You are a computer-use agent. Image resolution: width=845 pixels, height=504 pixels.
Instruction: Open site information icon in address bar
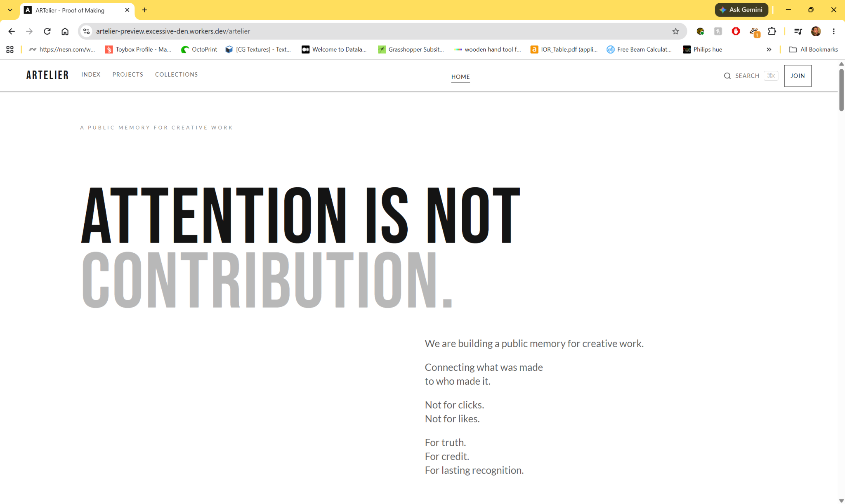pyautogui.click(x=86, y=31)
